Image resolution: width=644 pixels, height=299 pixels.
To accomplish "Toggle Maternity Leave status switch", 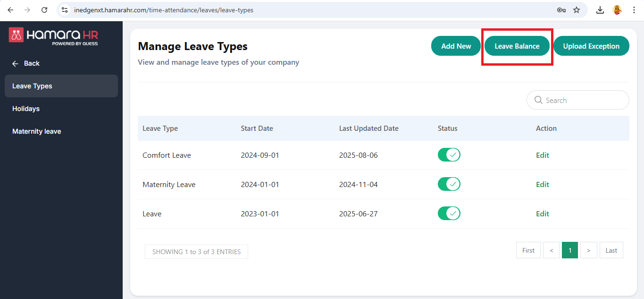I will [x=449, y=184].
